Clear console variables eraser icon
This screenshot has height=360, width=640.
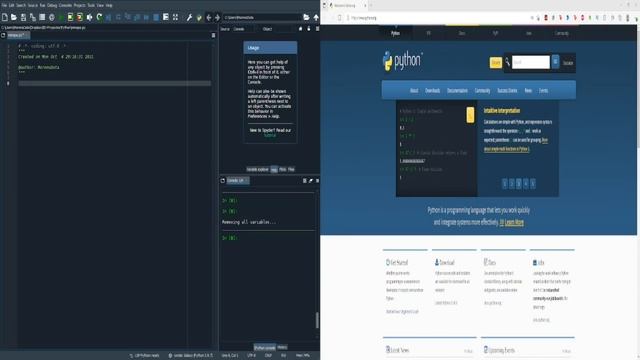(x=311, y=180)
